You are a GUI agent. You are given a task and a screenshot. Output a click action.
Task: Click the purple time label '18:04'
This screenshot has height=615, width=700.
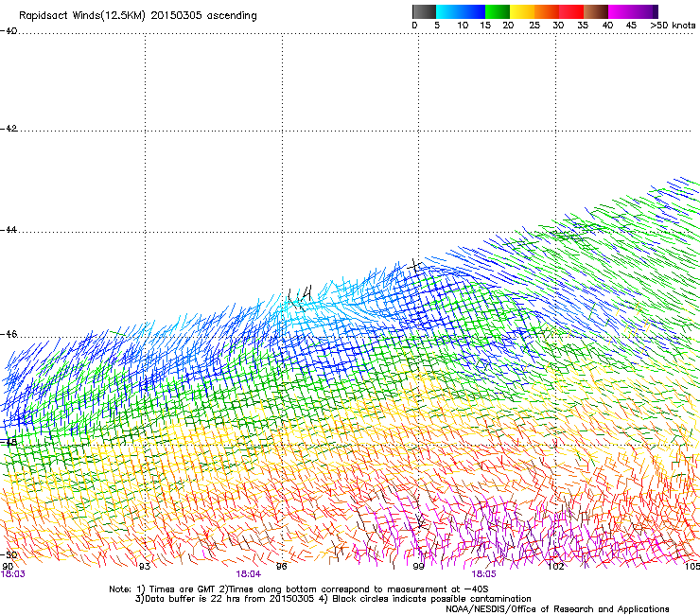(249, 574)
